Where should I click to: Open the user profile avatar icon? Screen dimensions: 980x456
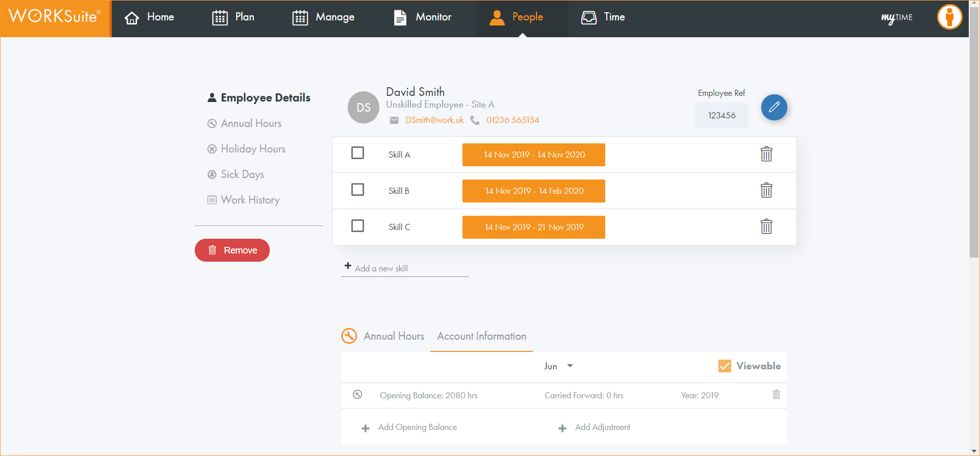[x=949, y=17]
